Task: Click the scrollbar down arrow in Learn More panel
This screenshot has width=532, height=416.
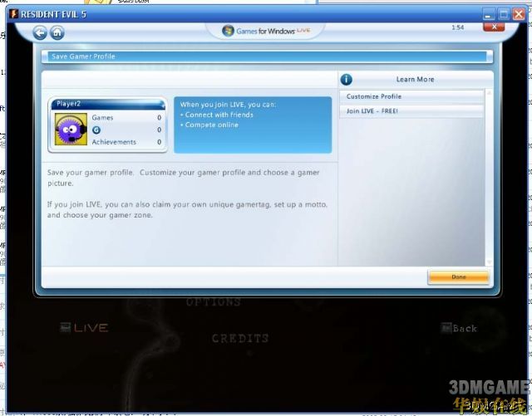Action: tap(489, 262)
